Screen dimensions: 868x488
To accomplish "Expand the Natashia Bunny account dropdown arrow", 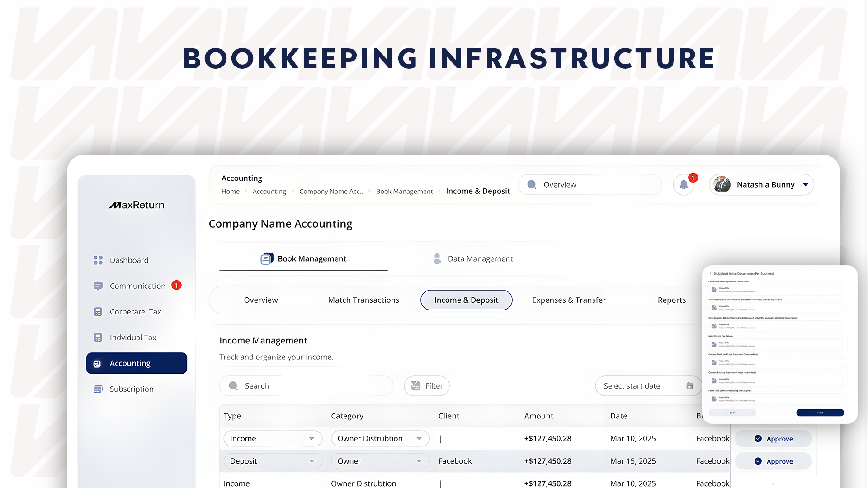I will point(806,185).
